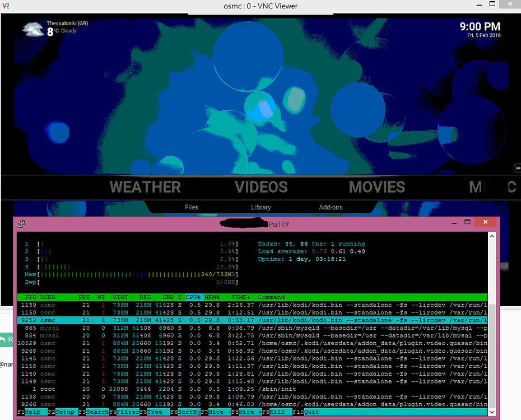This screenshot has width=521, height=420.
Task: Select process row with PID 1139
Action: tap(252, 305)
